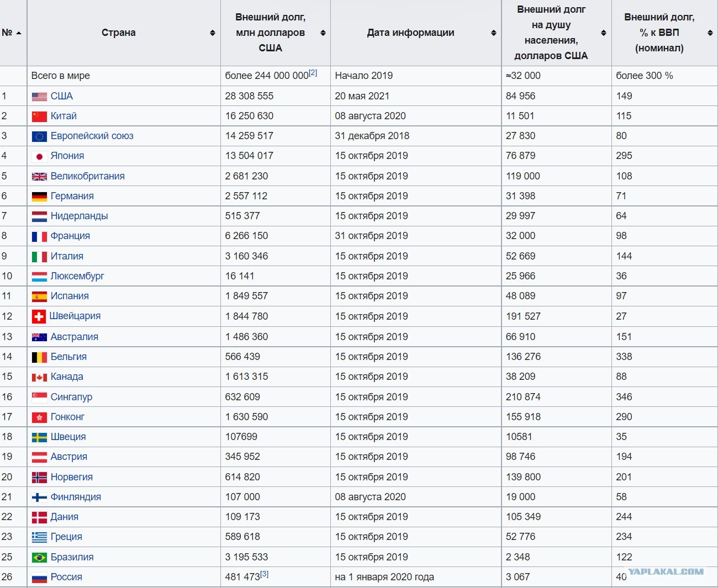Click the Switzerland flag icon
Image resolution: width=718 pixels, height=588 pixels.
point(39,316)
